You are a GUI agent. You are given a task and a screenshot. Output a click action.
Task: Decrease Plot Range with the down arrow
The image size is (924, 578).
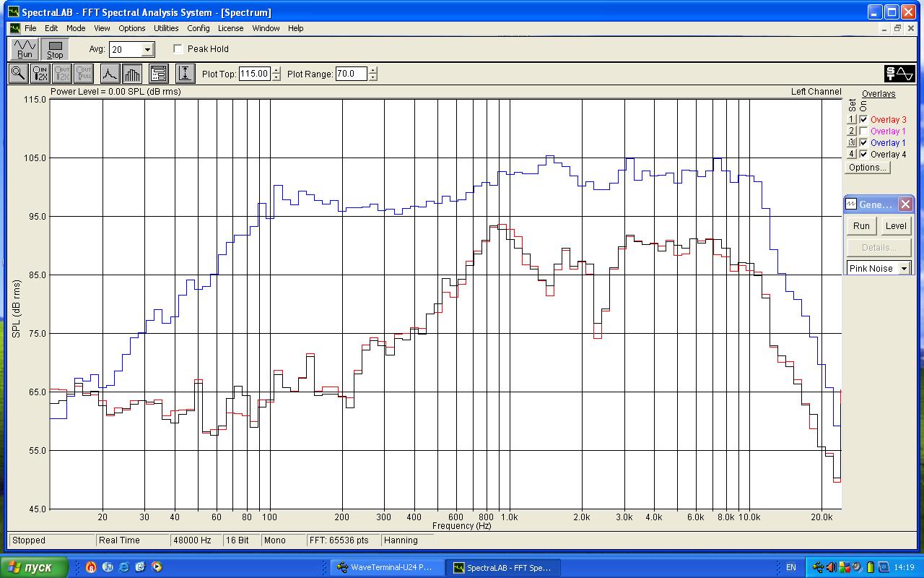(372, 77)
